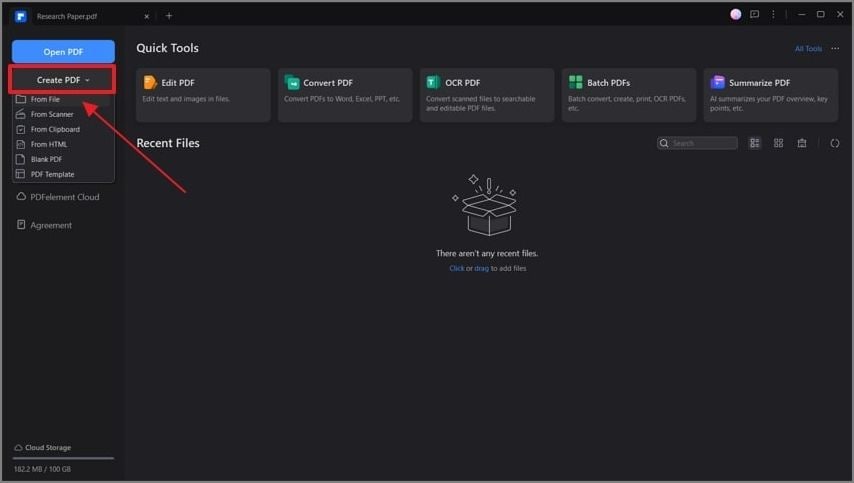Open title bar vertical dots menu
Viewport: 854px width, 483px height.
point(773,15)
